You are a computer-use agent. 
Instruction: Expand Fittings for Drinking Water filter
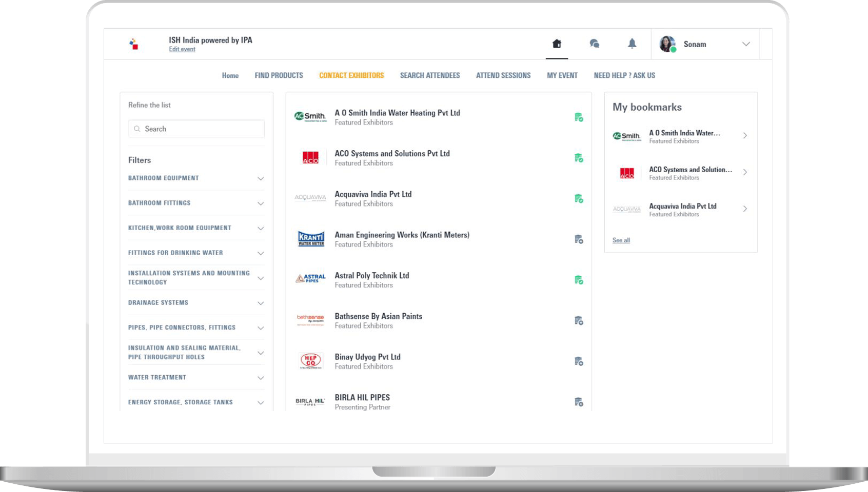(x=261, y=253)
